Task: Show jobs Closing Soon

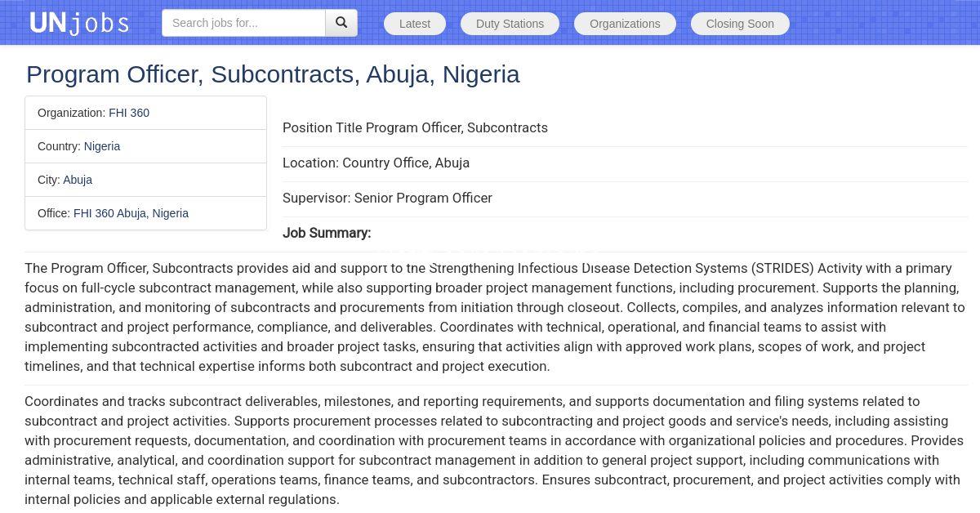Action: [x=740, y=24]
